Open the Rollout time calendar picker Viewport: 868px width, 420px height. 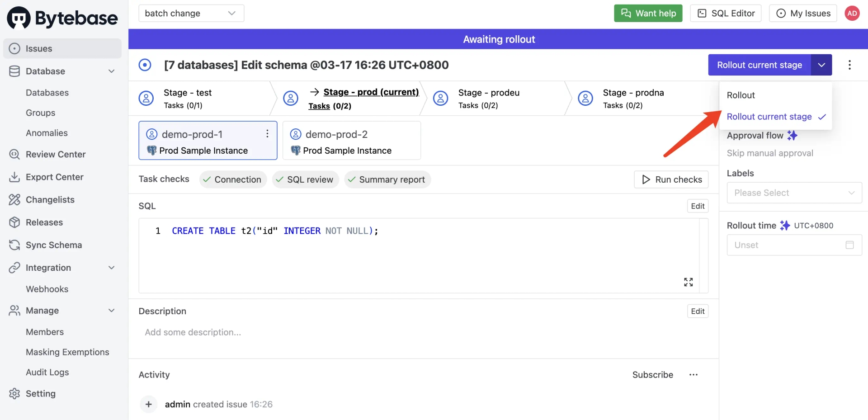pos(849,245)
